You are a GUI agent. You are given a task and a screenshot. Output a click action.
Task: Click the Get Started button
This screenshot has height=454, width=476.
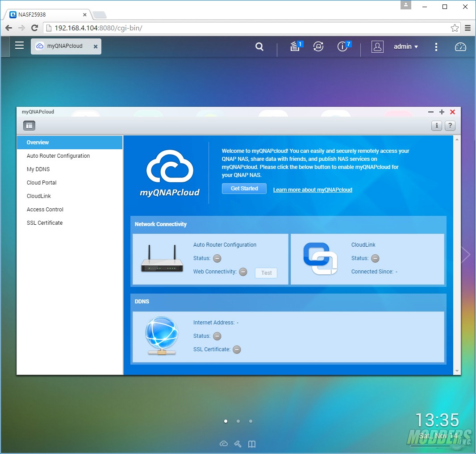coord(244,189)
